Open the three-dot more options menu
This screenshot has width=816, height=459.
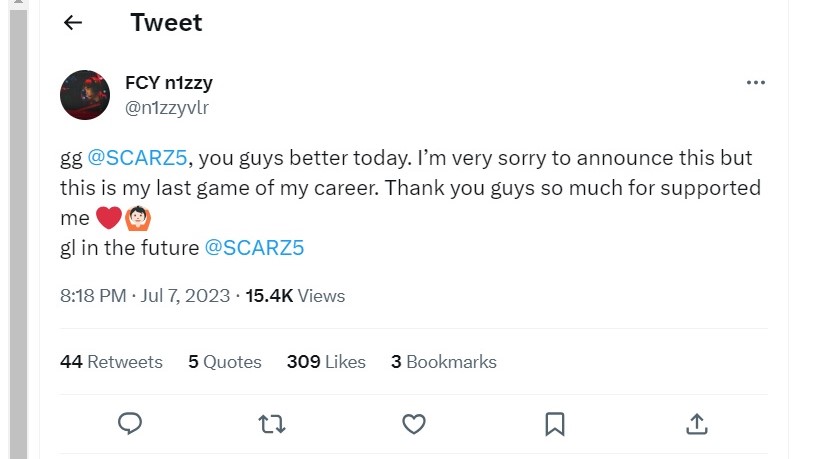tap(755, 83)
